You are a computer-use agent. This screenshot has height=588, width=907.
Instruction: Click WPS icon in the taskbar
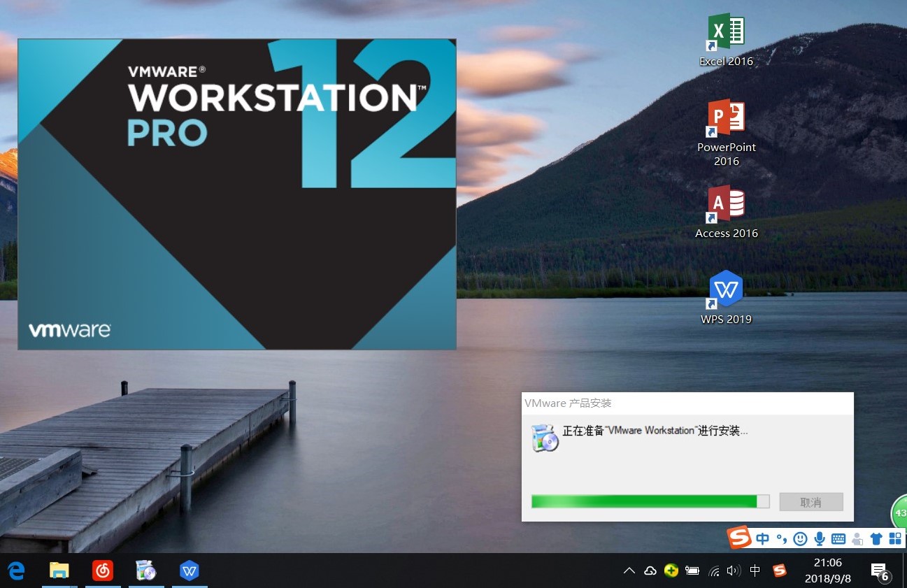(190, 571)
